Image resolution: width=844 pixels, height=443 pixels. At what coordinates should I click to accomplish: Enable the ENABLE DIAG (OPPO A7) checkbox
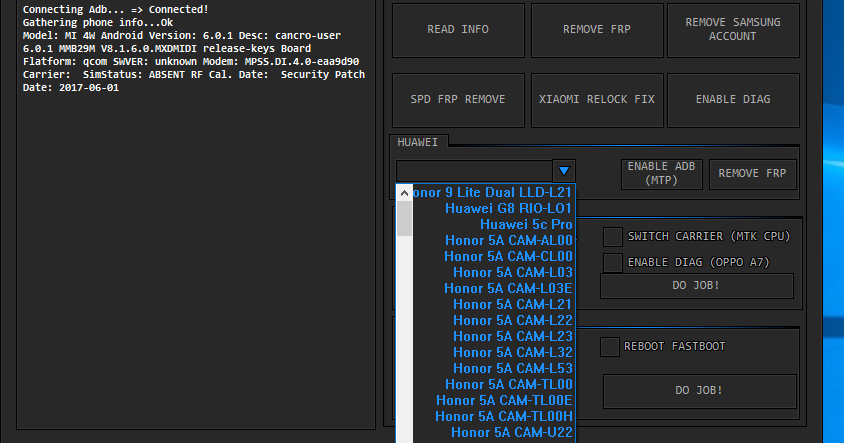pyautogui.click(x=613, y=263)
